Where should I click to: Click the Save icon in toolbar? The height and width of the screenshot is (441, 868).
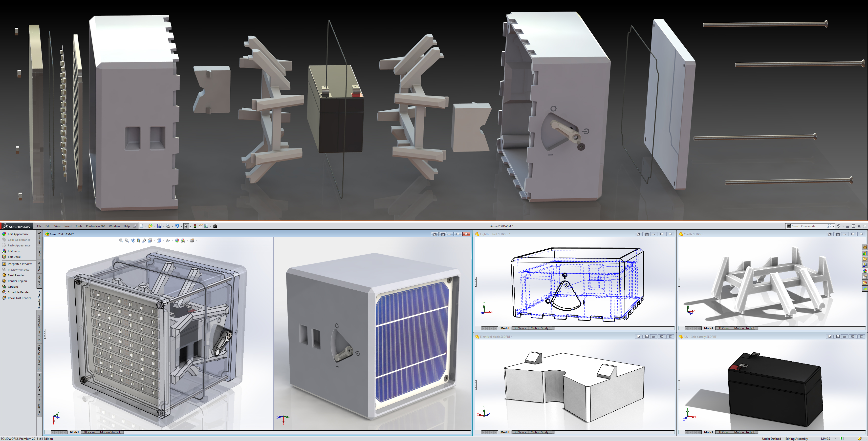tap(159, 226)
